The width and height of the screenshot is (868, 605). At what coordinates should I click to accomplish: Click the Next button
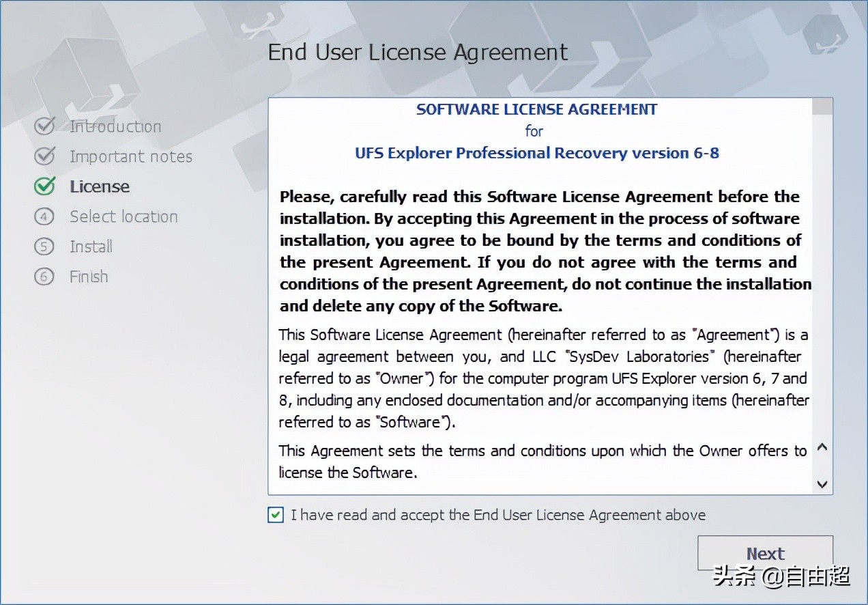[x=765, y=553]
